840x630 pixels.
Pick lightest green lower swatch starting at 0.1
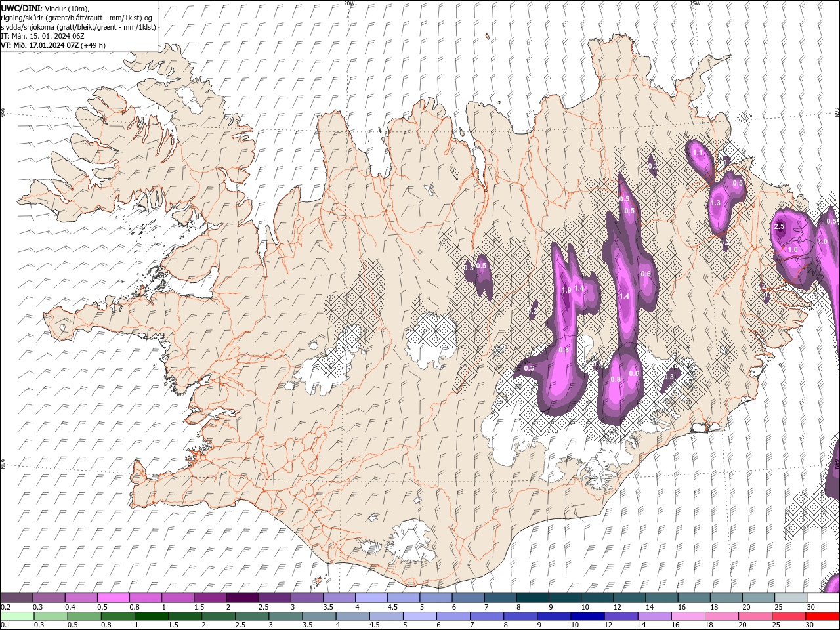(x=17, y=616)
